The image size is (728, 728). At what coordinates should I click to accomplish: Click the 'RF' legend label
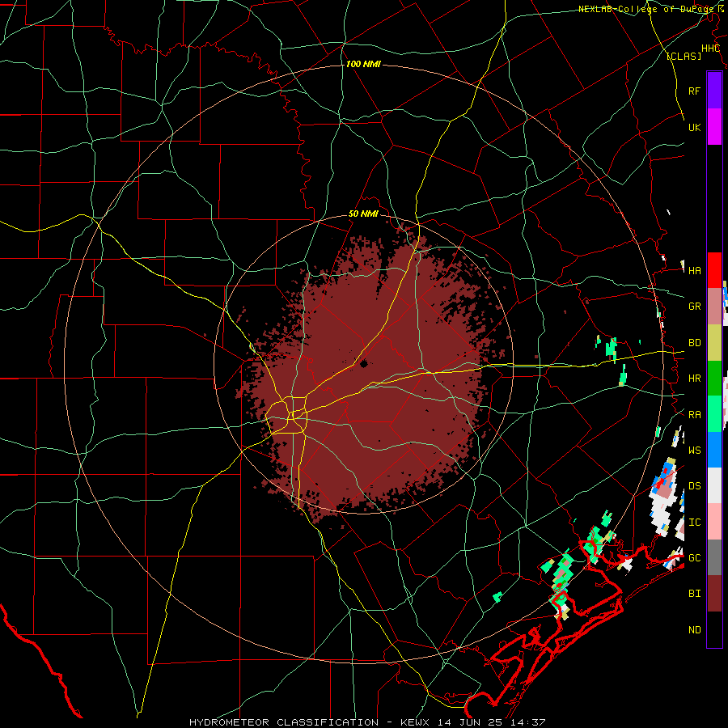[x=694, y=91]
